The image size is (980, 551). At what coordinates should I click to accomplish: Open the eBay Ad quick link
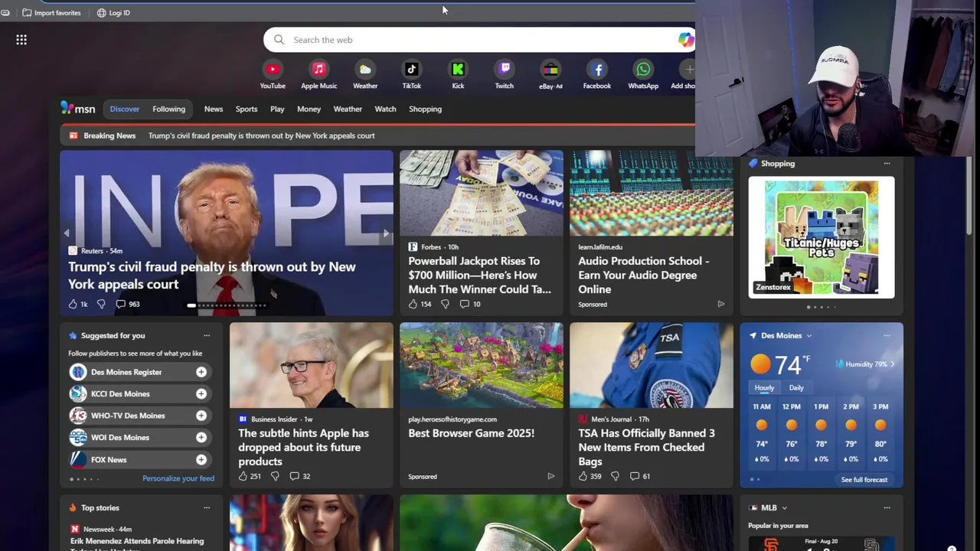(550, 75)
